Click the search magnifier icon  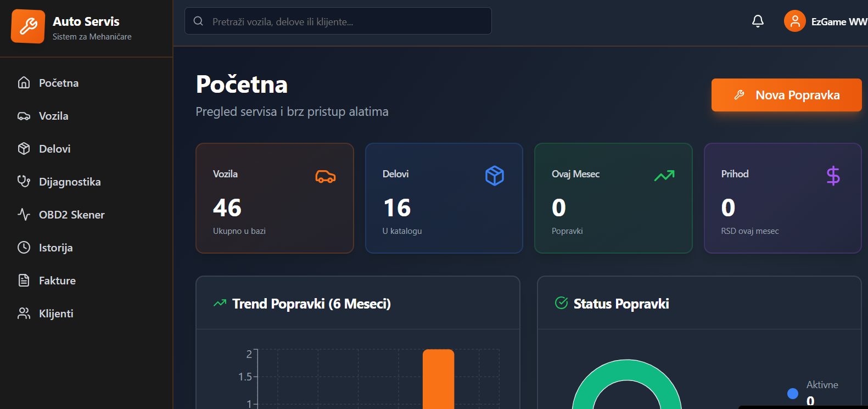198,21
